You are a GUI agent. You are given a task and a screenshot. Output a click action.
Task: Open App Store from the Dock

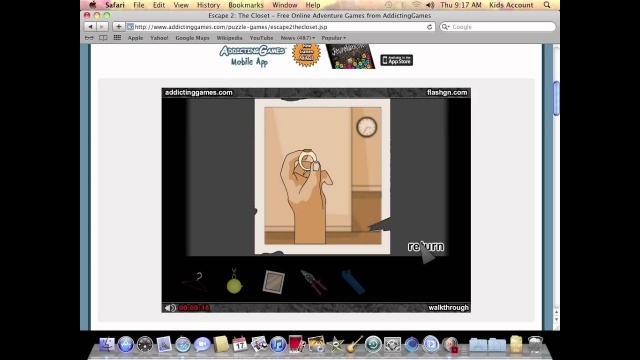[126, 344]
